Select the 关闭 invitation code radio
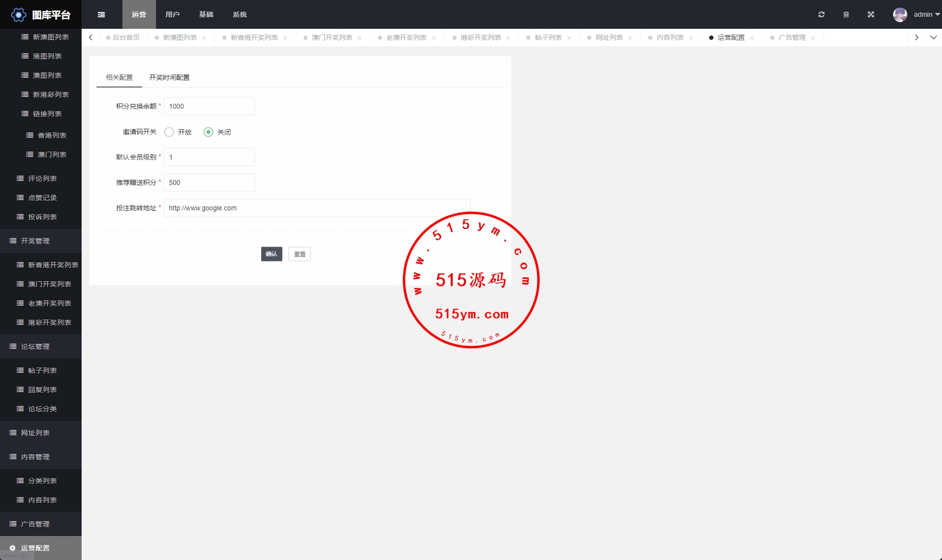This screenshot has height=560, width=942. 208,132
